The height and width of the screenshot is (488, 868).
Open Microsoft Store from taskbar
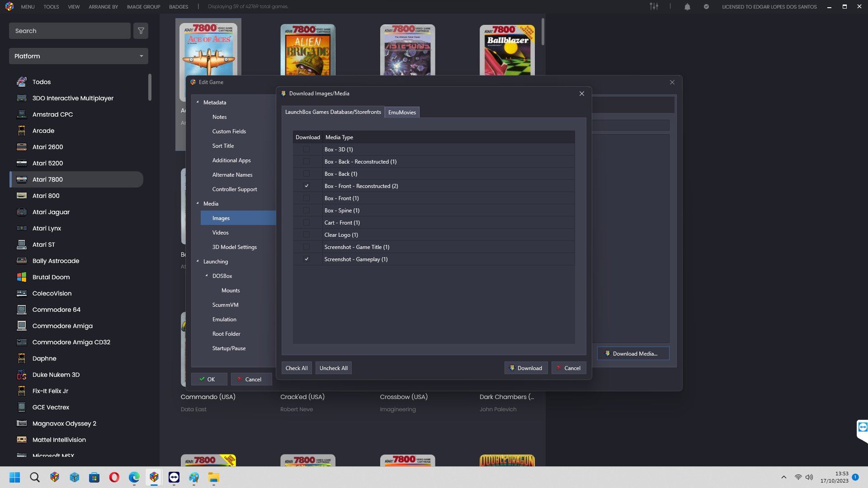(94, 477)
